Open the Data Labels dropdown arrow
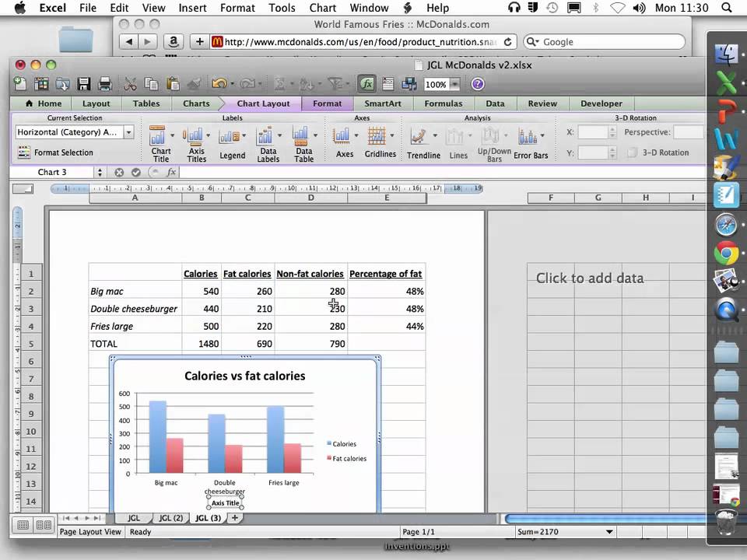This screenshot has width=747, height=560. click(279, 135)
